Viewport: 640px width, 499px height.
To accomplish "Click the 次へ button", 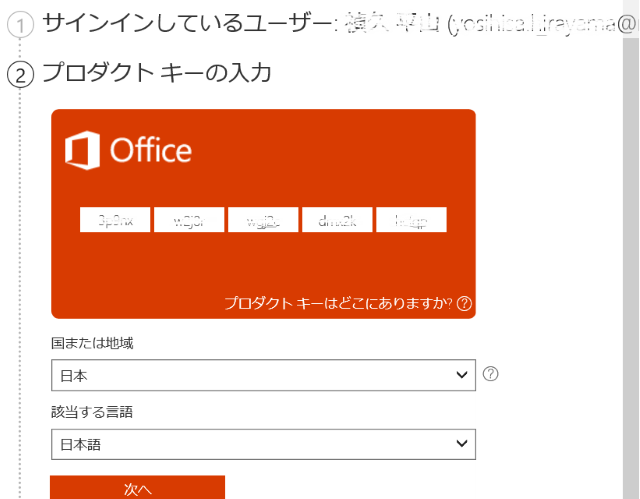I will [x=138, y=488].
